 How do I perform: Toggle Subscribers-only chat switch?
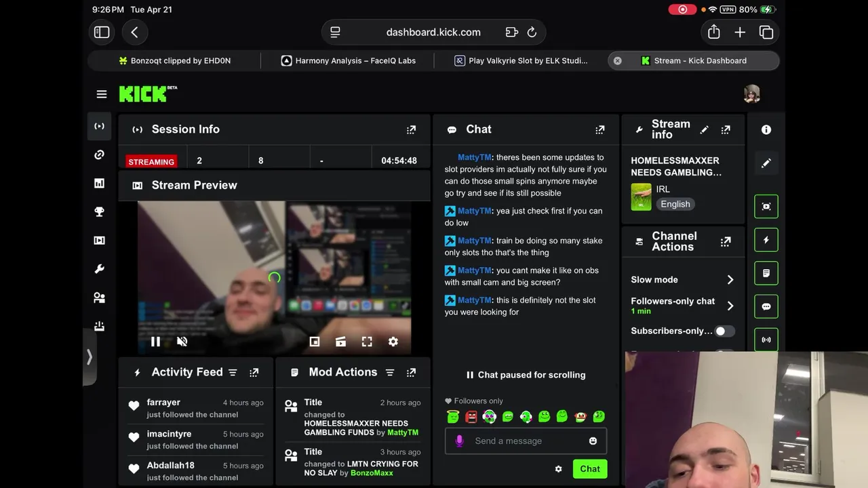(724, 331)
